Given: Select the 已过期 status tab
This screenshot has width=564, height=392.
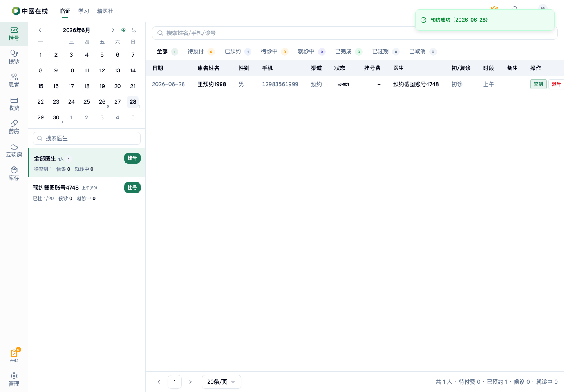Looking at the screenshot, I should pos(386,51).
